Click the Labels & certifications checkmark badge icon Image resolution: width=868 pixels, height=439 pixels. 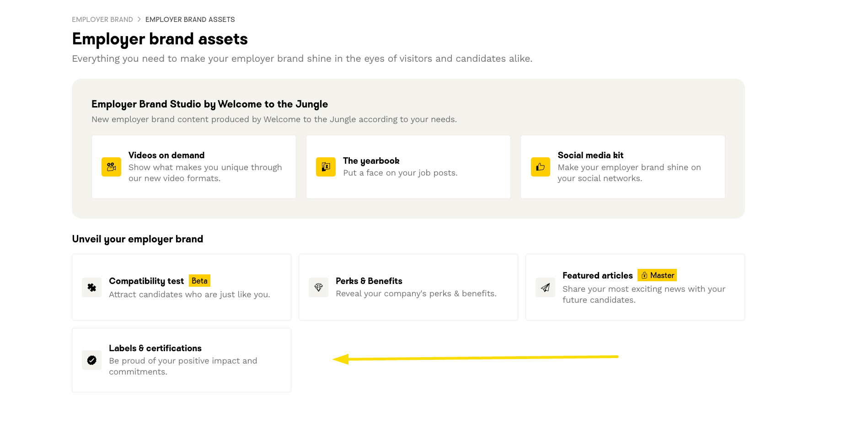pyautogui.click(x=91, y=360)
